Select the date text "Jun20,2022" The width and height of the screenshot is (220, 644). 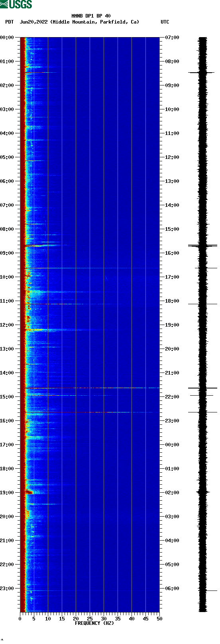click(x=33, y=22)
